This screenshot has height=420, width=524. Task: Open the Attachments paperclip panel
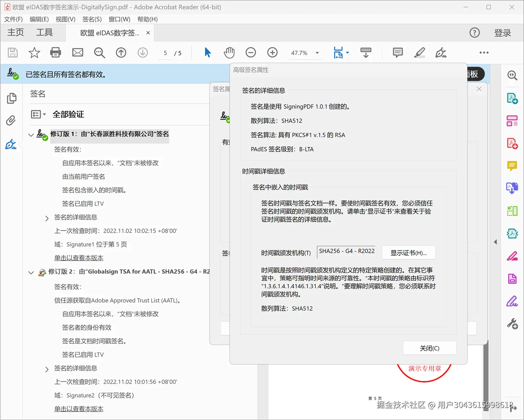(11, 120)
